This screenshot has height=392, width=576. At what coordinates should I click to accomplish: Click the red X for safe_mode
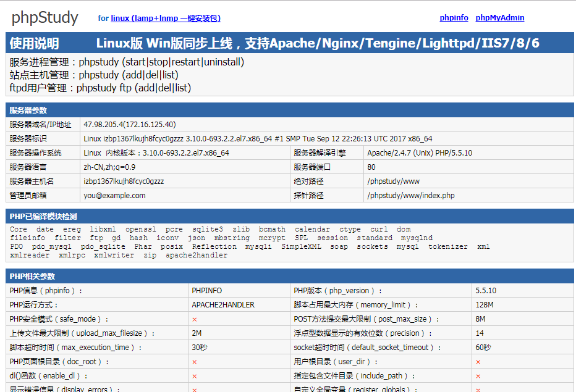[x=194, y=320]
